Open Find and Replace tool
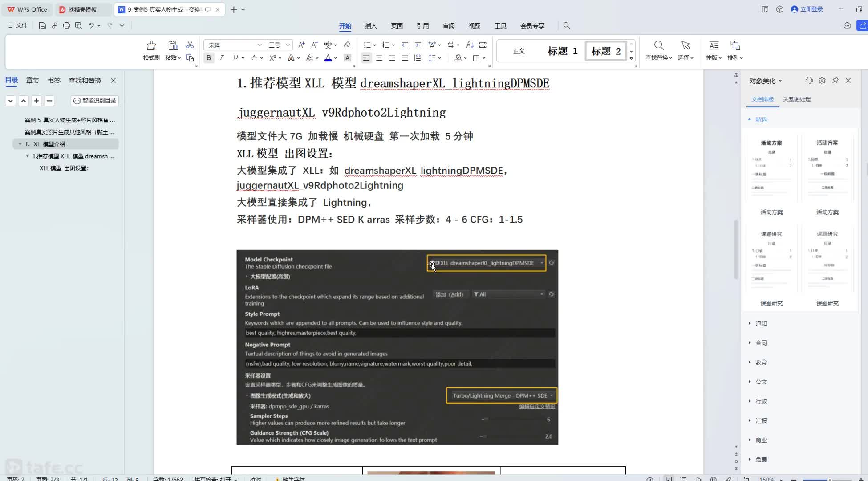The width and height of the screenshot is (868, 481). [x=659, y=50]
